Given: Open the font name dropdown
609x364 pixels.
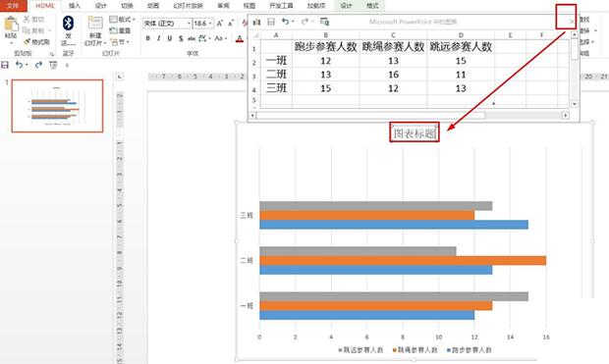Looking at the screenshot, I should click(x=190, y=24).
